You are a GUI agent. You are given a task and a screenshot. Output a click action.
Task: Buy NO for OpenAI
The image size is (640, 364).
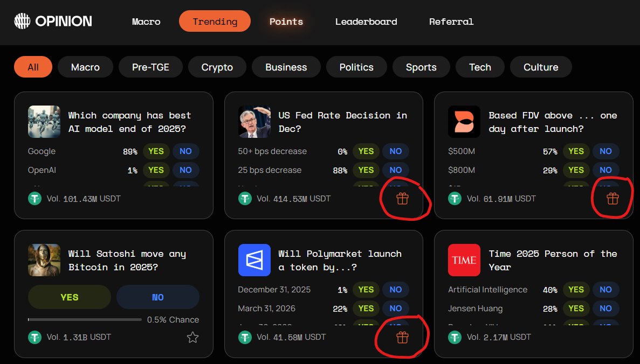coord(185,170)
